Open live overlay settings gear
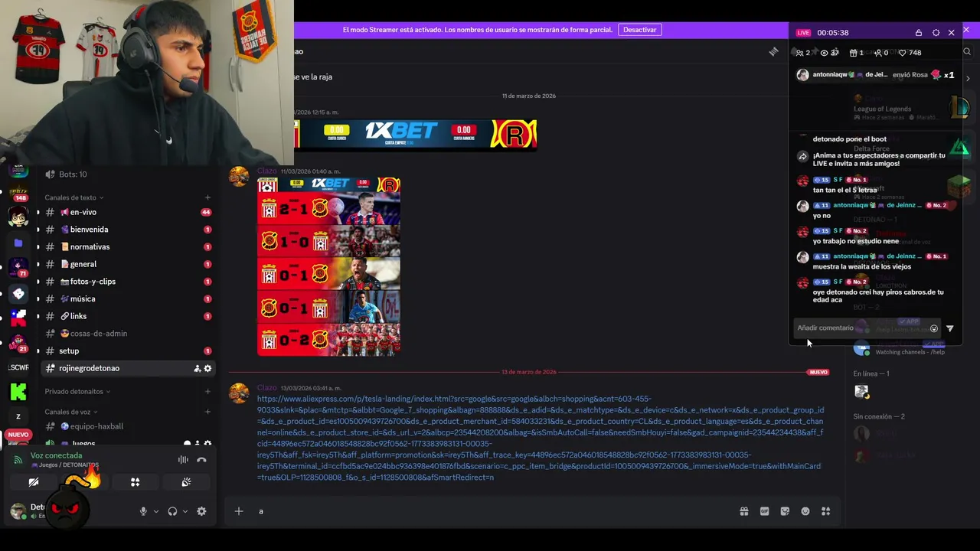This screenshot has height=551, width=980. click(x=936, y=33)
